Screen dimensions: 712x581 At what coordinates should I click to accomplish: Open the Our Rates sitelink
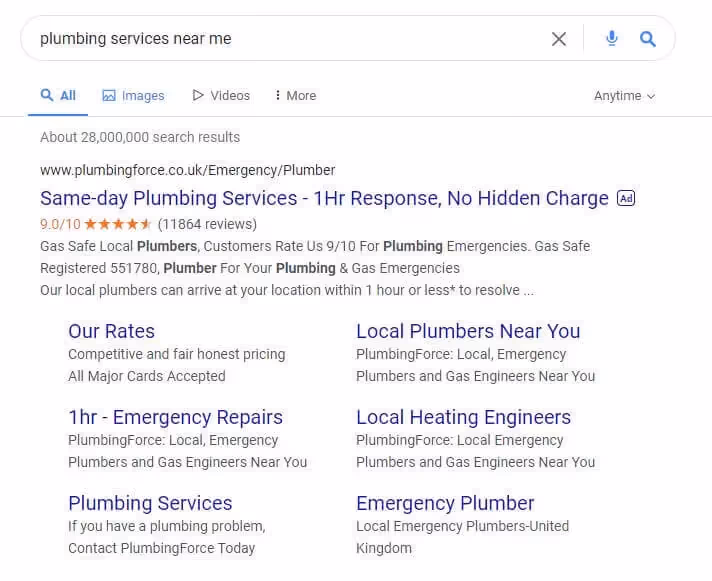coord(112,331)
